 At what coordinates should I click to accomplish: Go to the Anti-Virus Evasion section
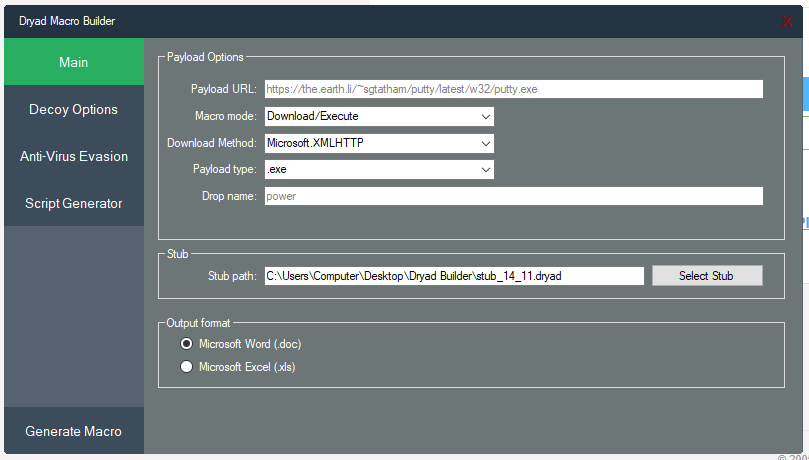pos(74,156)
